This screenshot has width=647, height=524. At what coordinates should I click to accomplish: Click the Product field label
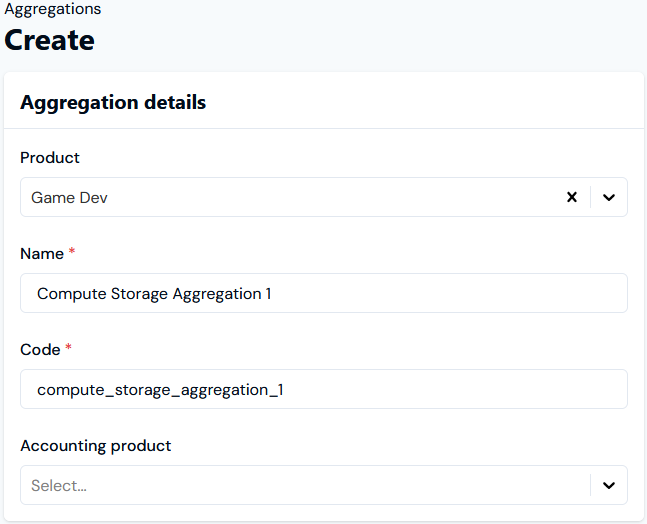coord(50,158)
